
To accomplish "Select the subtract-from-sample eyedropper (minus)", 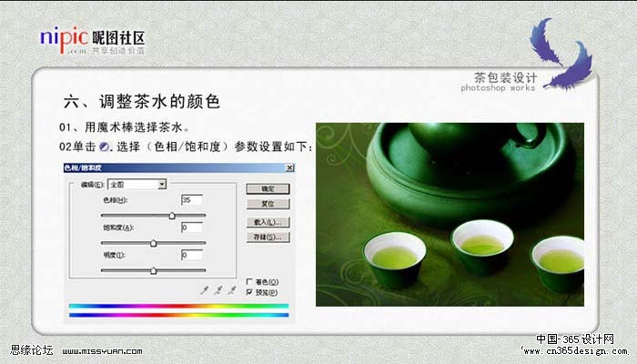I will tap(231, 290).
